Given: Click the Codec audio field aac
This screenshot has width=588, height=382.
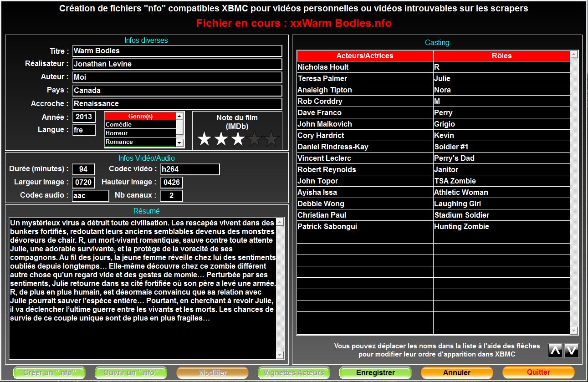Looking at the screenshot, I should click(91, 196).
